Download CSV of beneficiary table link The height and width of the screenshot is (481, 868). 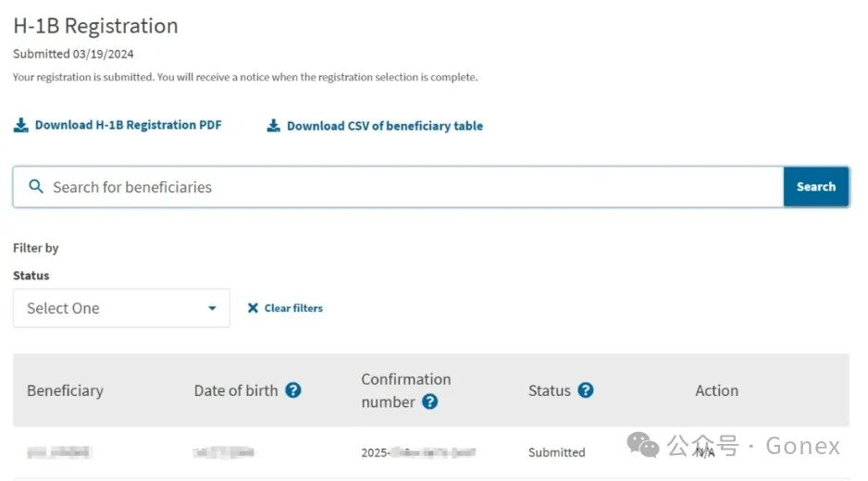[x=384, y=126]
